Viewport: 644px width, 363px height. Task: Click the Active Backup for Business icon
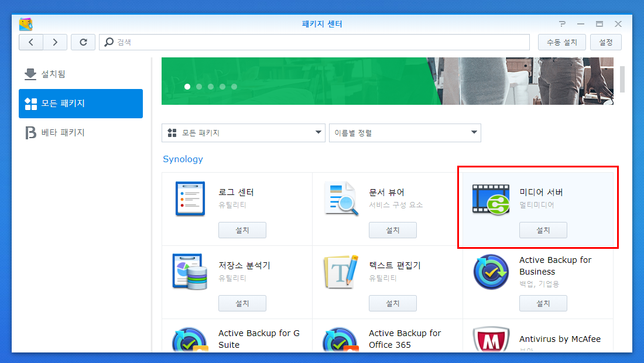point(491,272)
